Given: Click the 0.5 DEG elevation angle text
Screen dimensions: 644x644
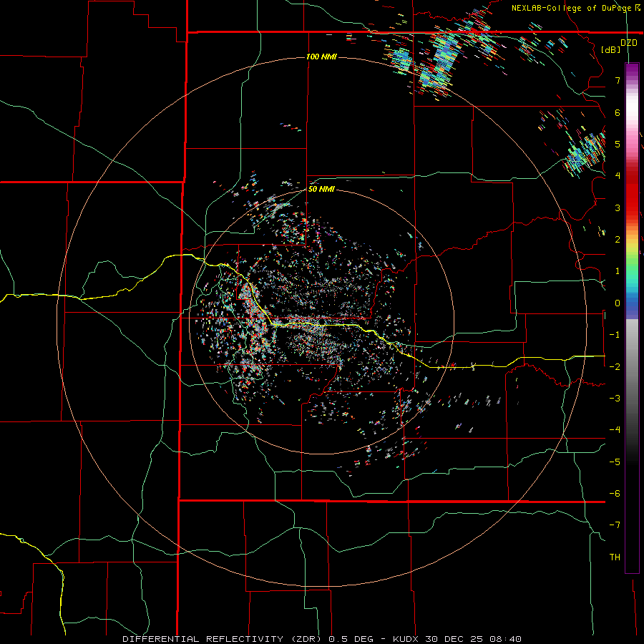Looking at the screenshot, I should pyautogui.click(x=351, y=639).
